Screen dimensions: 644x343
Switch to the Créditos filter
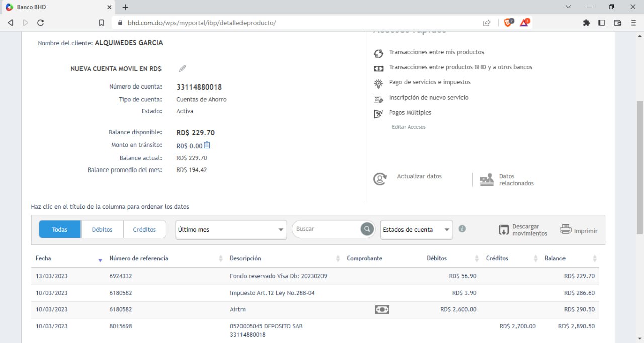pos(144,229)
